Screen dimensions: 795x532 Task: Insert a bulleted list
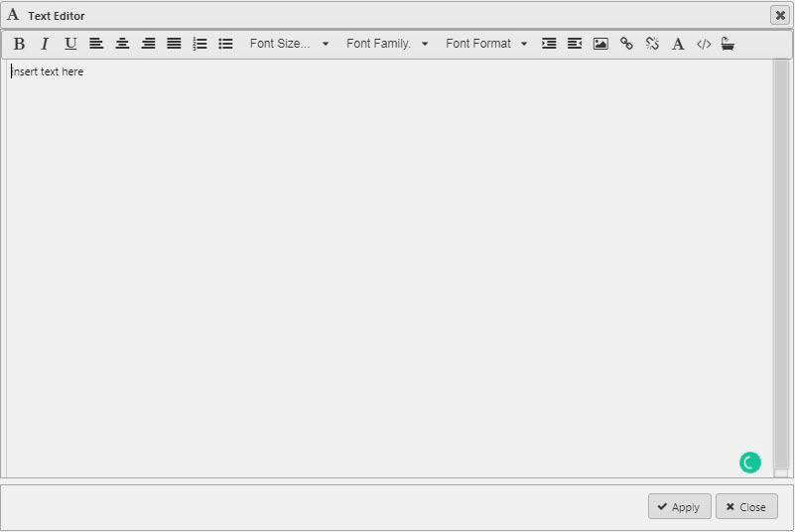(225, 44)
